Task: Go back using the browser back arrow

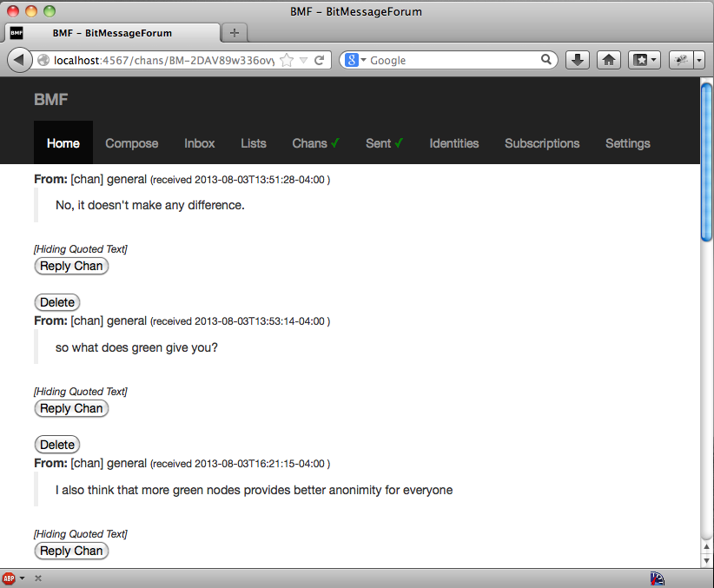Action: click(x=19, y=60)
